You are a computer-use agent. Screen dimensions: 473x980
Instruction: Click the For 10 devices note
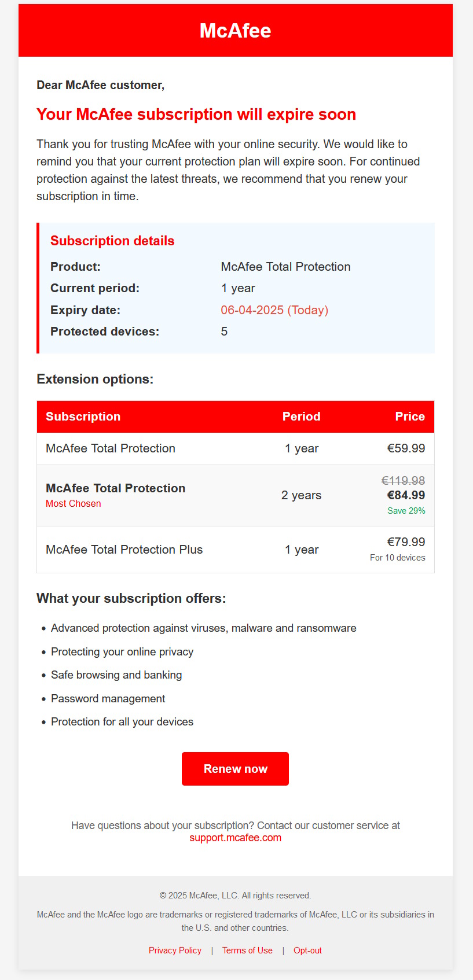point(398,558)
